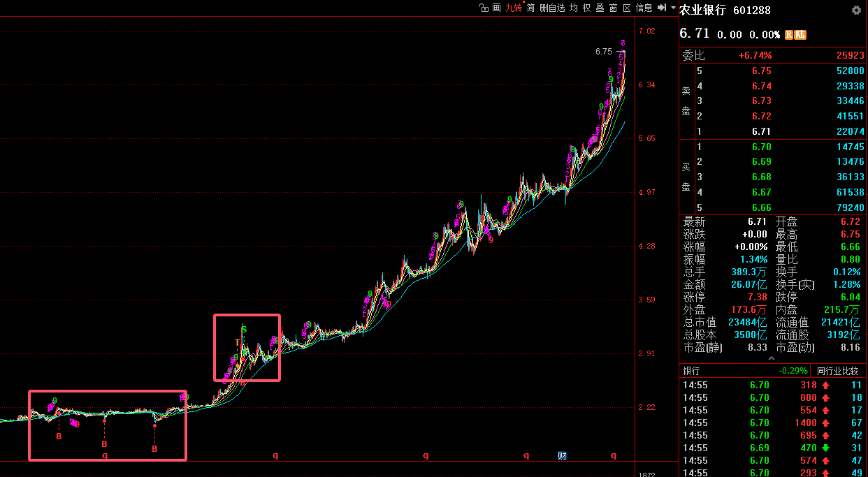Open the 权 price adjustment option
Screen dimensions: 868x477
[587, 8]
